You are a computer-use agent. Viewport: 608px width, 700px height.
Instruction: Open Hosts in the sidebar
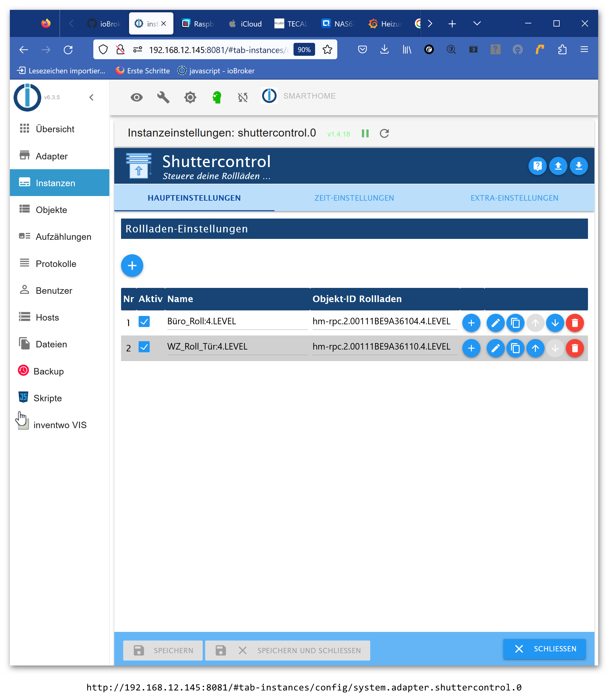60,317
